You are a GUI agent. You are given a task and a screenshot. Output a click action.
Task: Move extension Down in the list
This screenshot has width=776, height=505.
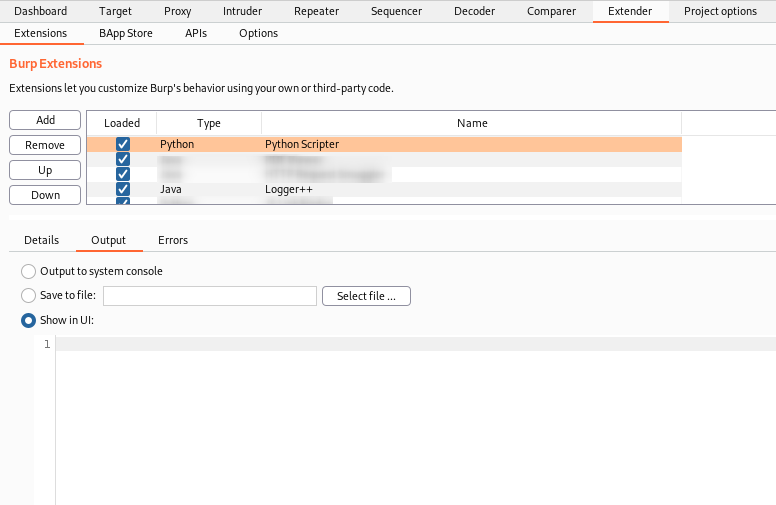(x=45, y=195)
